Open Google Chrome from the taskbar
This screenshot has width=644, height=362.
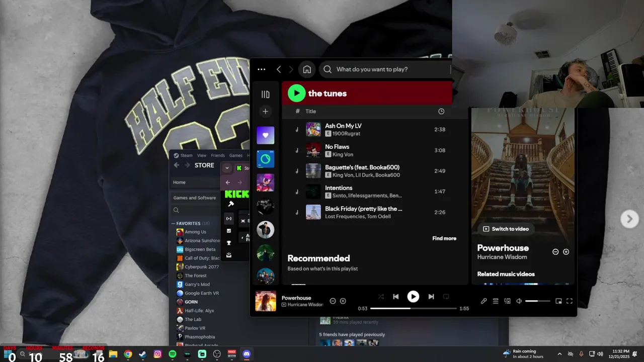click(x=128, y=354)
